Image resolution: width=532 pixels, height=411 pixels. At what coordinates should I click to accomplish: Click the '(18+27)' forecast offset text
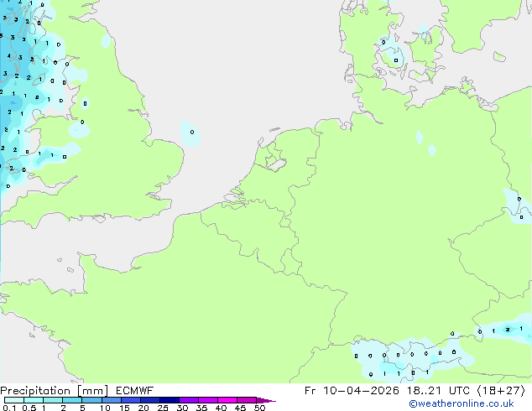pos(501,391)
